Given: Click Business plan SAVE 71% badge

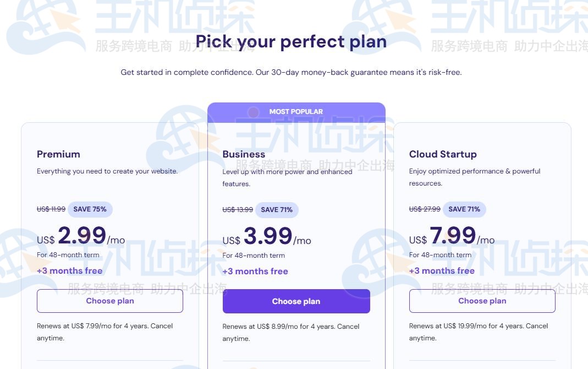Looking at the screenshot, I should pyautogui.click(x=277, y=210).
